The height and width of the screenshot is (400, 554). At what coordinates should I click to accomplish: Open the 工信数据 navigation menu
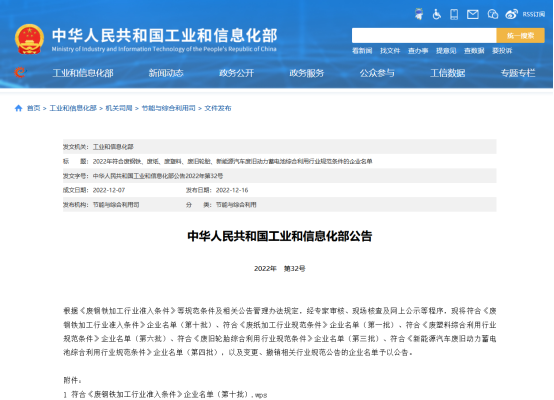(447, 73)
